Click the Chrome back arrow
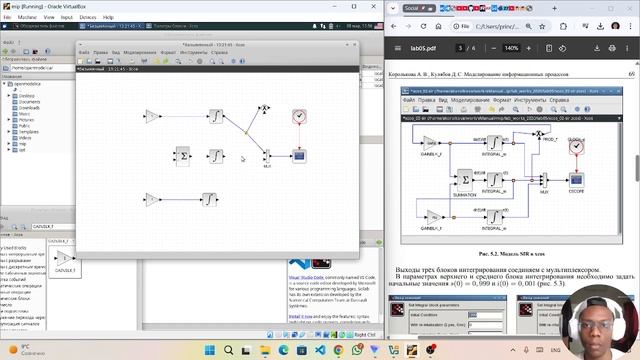The image size is (640, 360). point(393,26)
